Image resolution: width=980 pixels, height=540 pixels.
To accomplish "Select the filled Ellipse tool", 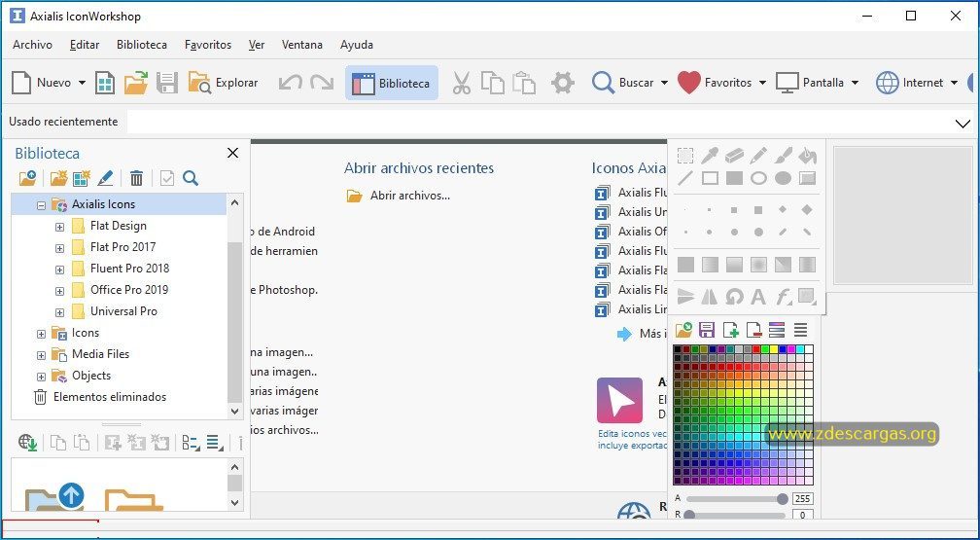I will 783,178.
